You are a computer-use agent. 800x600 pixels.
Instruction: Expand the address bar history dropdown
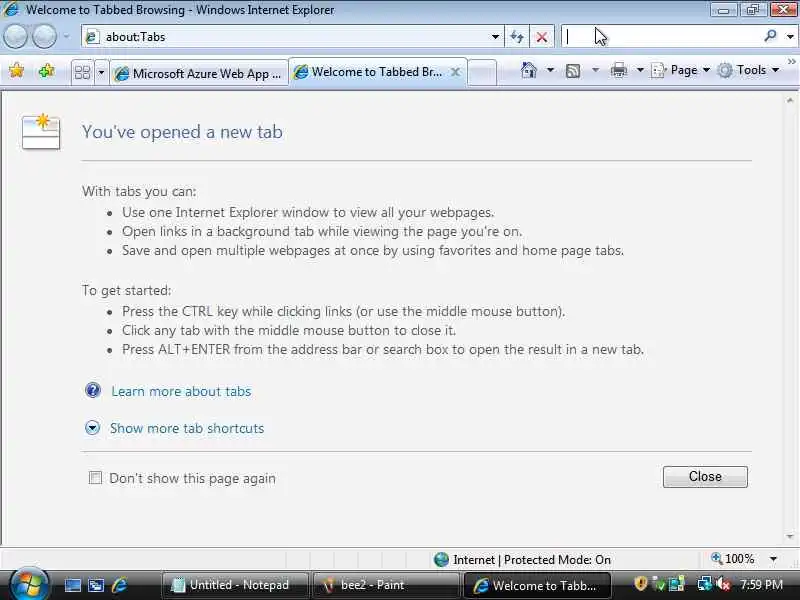click(495, 37)
